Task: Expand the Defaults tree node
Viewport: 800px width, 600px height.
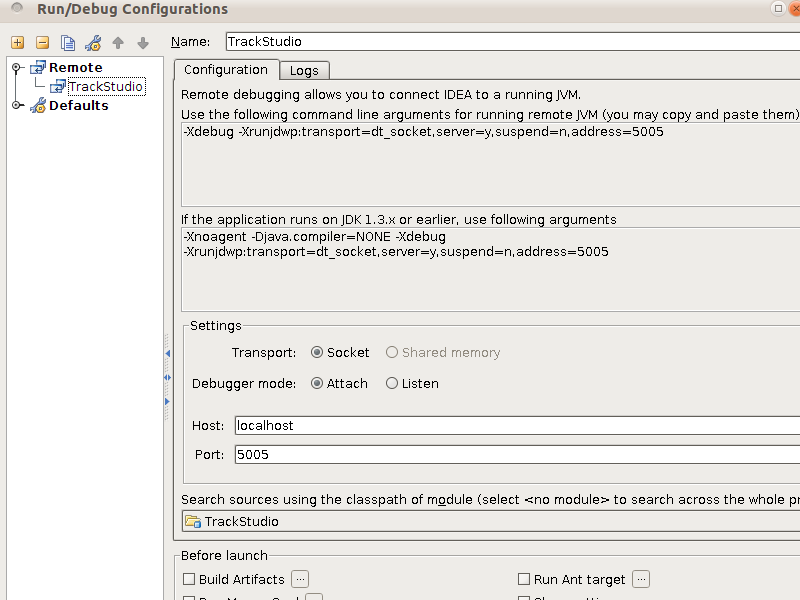Action: click(x=17, y=105)
